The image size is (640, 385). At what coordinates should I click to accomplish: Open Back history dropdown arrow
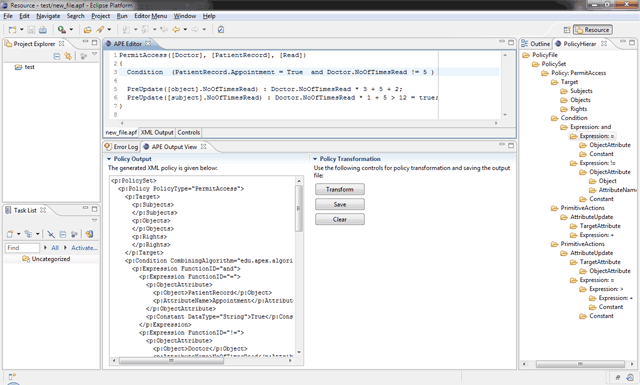click(185, 30)
